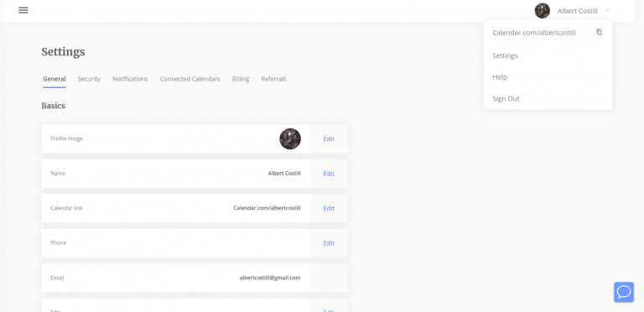Click the header avatar of Albert Costill

543,11
